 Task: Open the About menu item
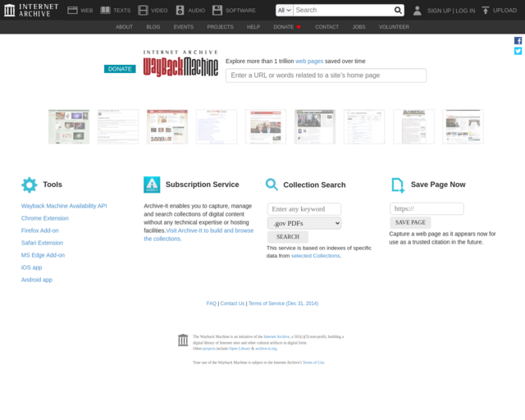(x=124, y=27)
